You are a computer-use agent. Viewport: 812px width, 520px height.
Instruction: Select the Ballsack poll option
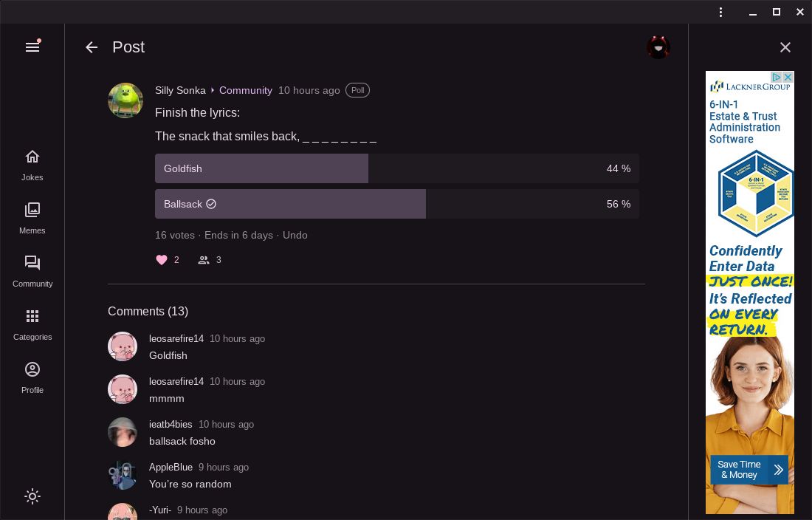click(396, 204)
